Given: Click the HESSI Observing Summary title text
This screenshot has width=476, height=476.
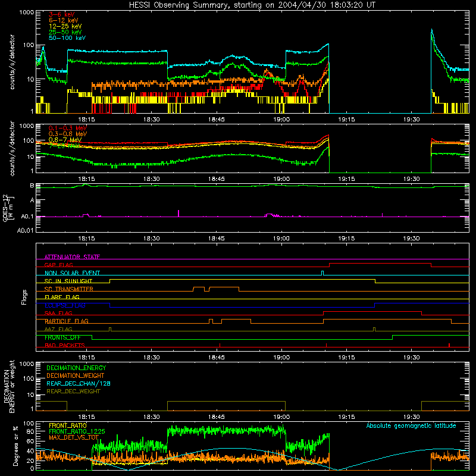Looking at the screenshot, I should [252, 5].
